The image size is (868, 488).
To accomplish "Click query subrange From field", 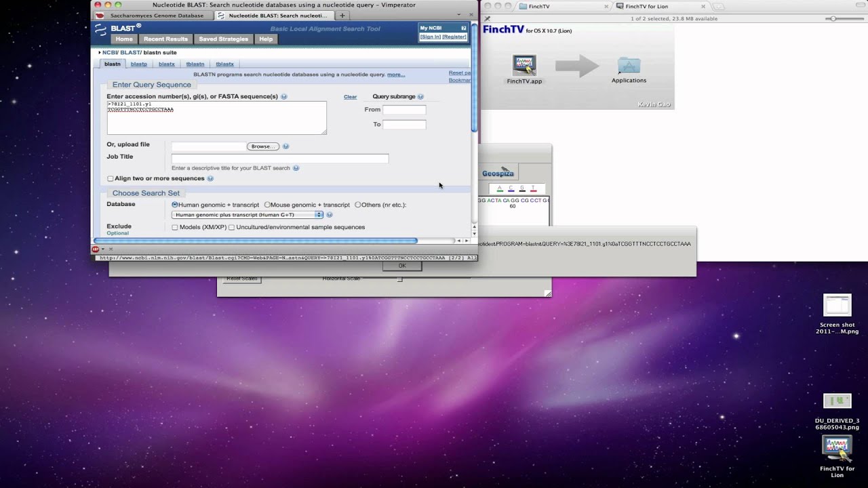I will (404, 110).
